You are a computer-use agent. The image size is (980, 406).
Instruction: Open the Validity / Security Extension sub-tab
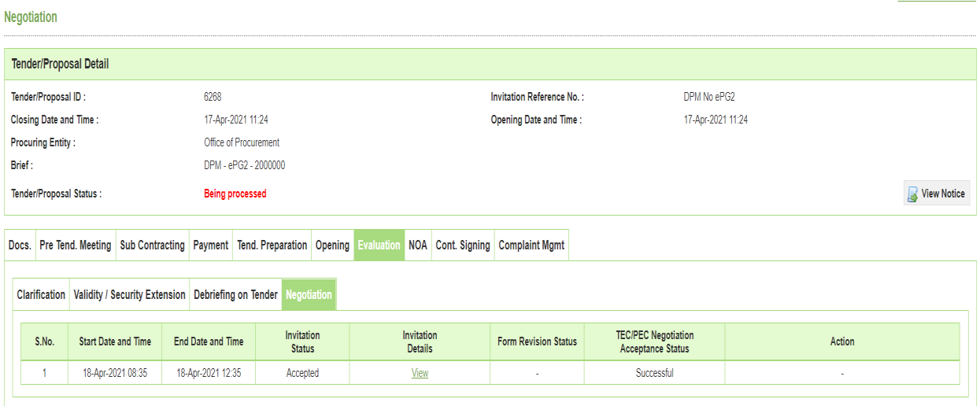(130, 295)
